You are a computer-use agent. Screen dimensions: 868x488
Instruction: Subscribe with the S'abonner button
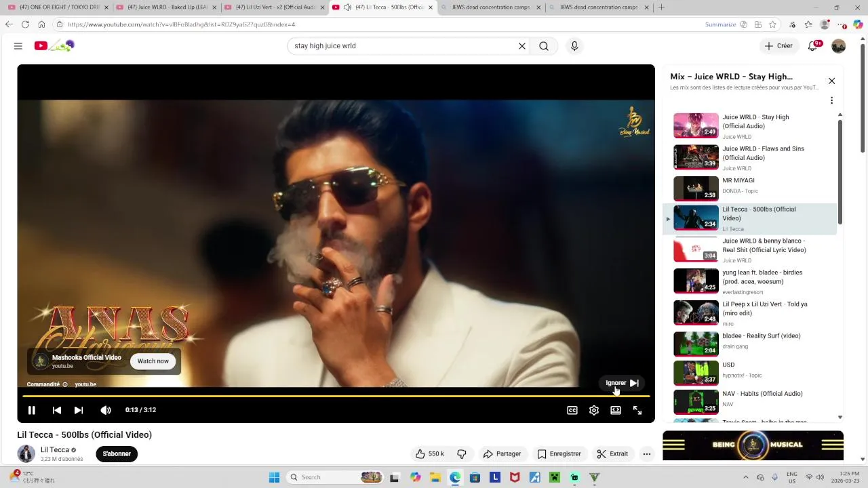click(117, 454)
